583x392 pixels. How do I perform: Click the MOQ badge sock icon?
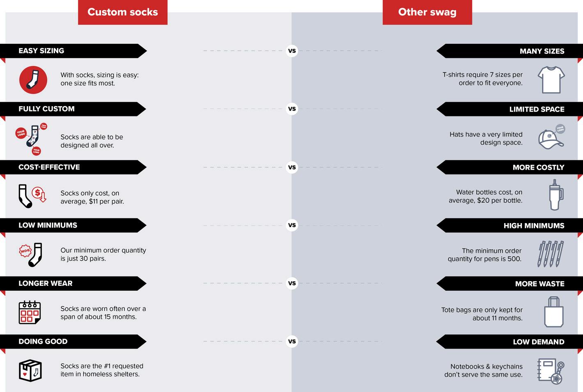point(31,255)
